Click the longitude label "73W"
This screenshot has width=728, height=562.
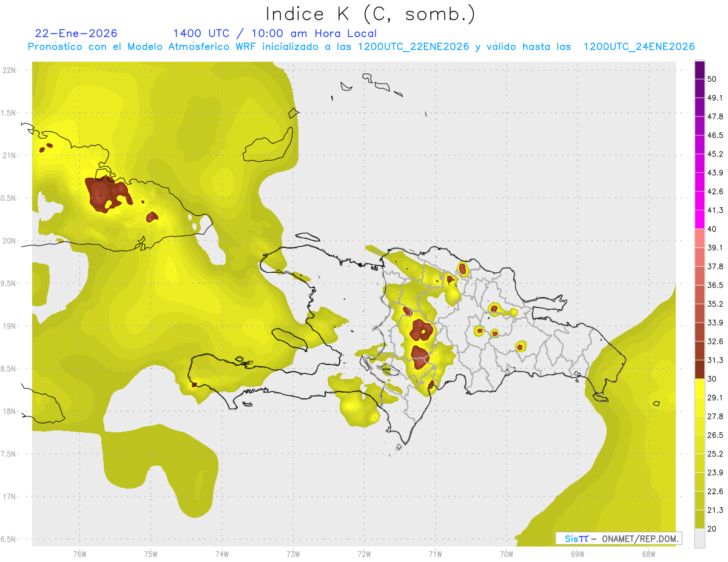(x=293, y=554)
